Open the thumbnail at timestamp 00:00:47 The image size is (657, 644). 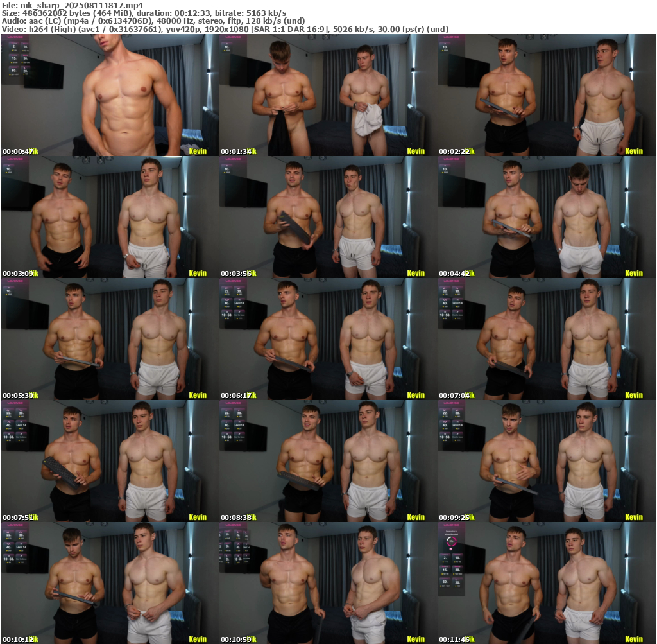tap(110, 95)
